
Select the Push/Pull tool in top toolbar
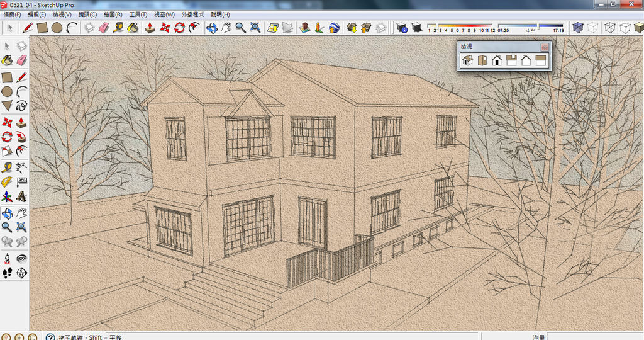pos(150,28)
